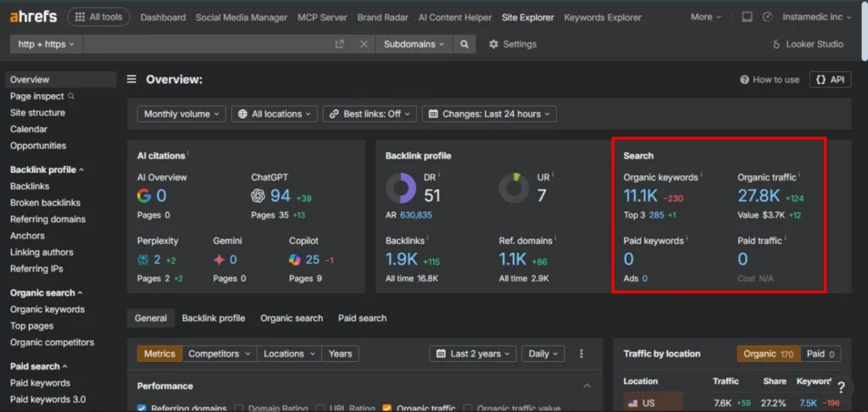
Task: Open Settings with gear icon
Action: [x=513, y=44]
